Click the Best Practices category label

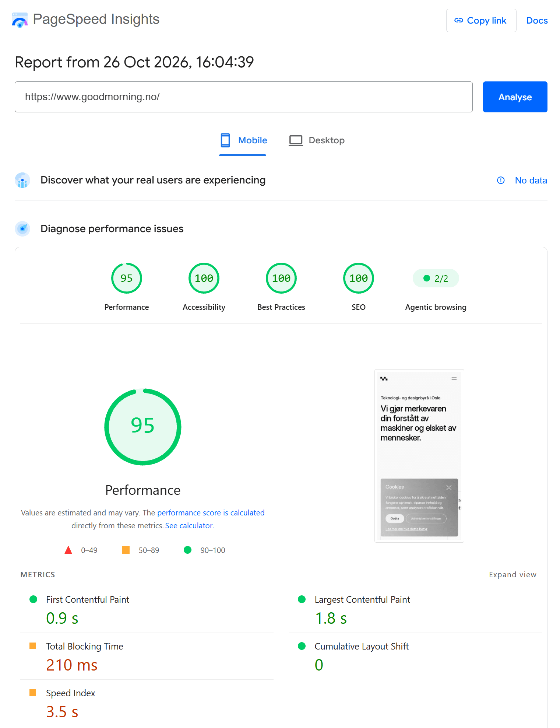pos(281,307)
